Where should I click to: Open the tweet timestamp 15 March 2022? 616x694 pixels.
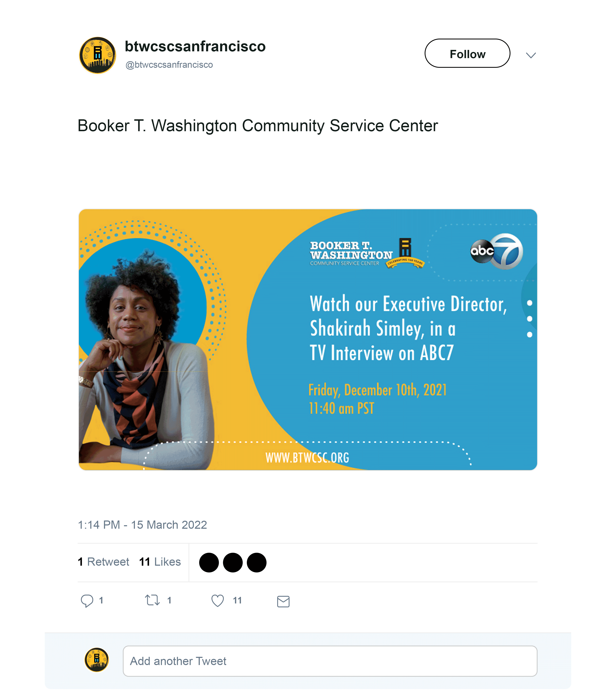point(142,525)
